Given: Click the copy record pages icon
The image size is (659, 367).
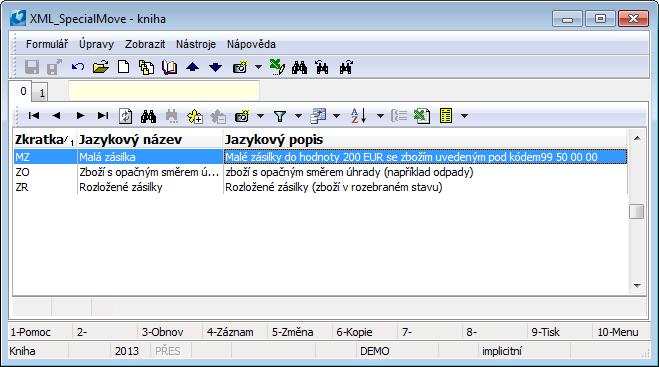Looking at the screenshot, I should pyautogui.click(x=146, y=67).
